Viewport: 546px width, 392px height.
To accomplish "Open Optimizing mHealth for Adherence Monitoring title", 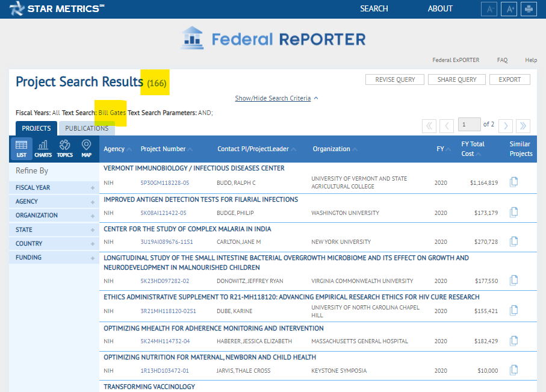I will click(x=214, y=328).
